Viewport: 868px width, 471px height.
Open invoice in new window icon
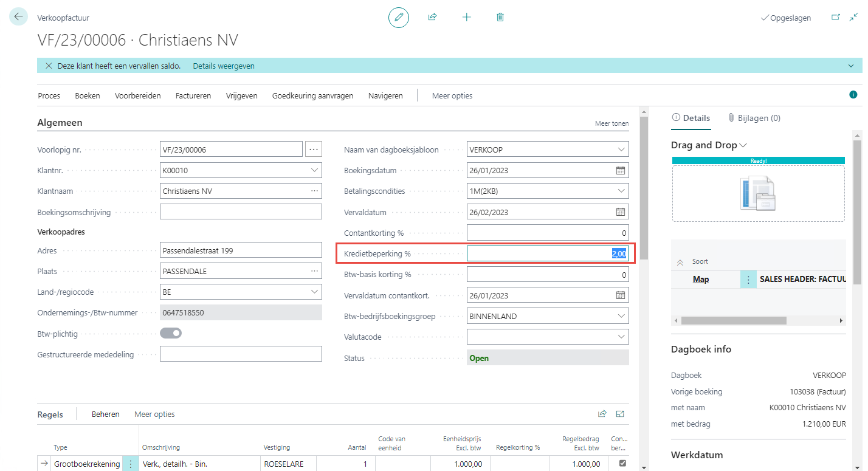[836, 18]
